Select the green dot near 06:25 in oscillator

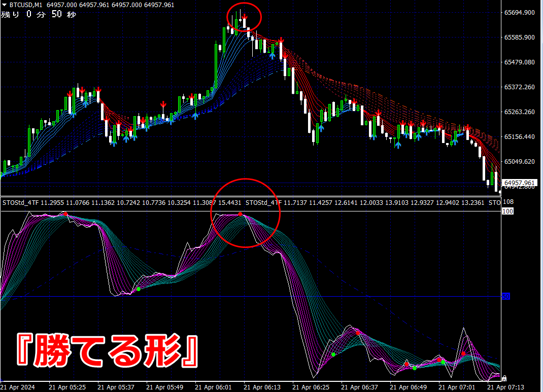[x=333, y=354]
